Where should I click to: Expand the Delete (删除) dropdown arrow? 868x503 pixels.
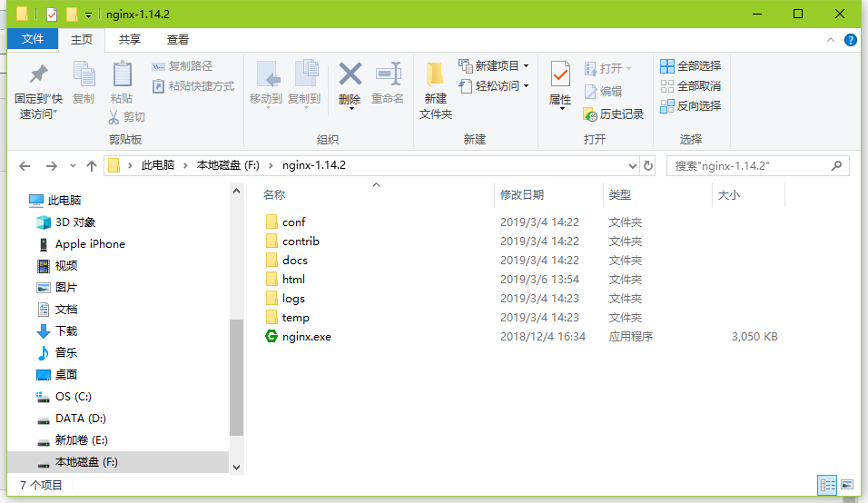click(x=351, y=109)
